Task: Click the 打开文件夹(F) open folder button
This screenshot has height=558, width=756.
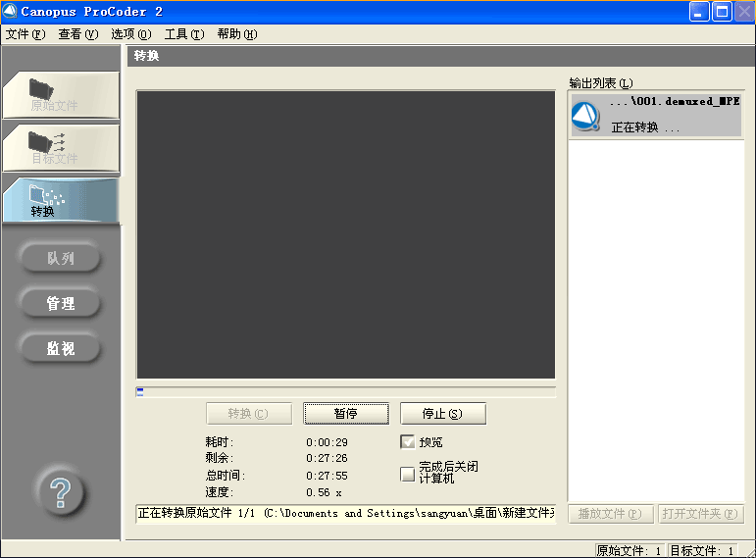Action: pos(701,514)
